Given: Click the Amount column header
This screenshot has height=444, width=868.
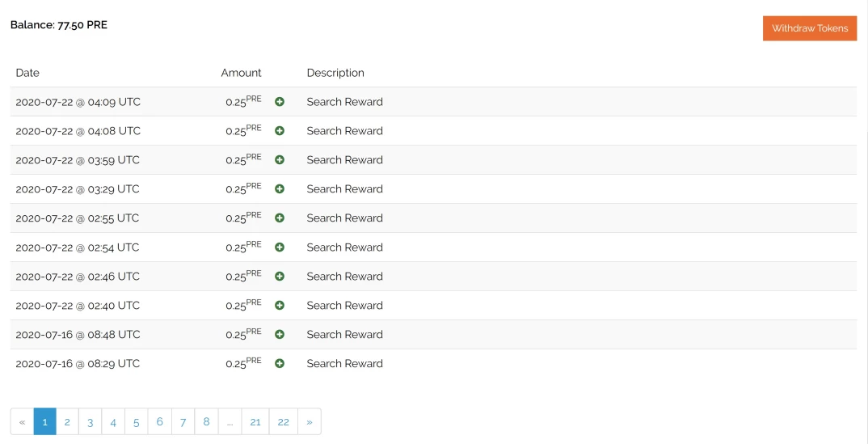Looking at the screenshot, I should click(x=241, y=73).
